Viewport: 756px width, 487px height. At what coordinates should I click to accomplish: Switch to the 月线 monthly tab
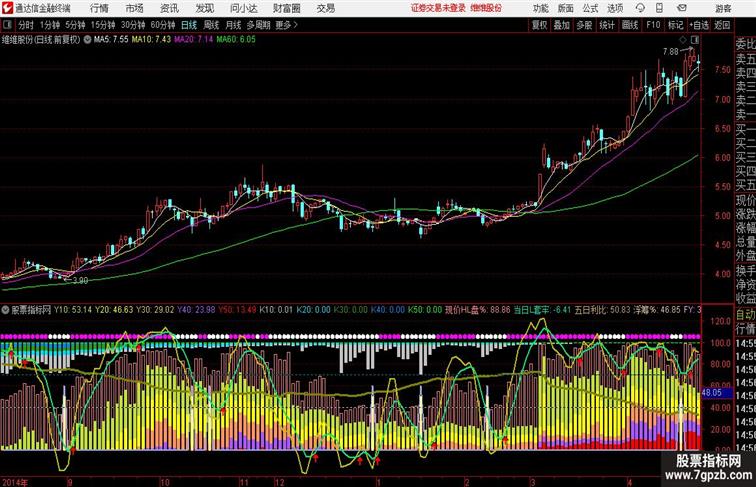pos(233,25)
